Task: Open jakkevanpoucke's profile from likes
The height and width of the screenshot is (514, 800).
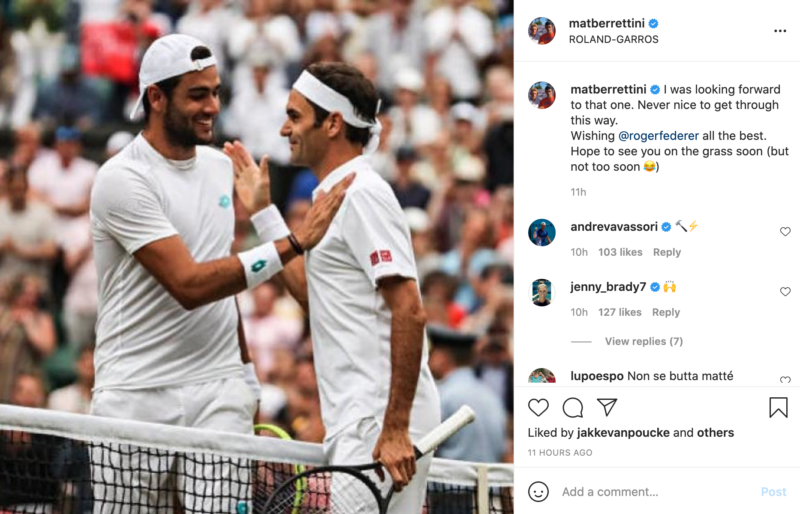Action: [x=623, y=432]
